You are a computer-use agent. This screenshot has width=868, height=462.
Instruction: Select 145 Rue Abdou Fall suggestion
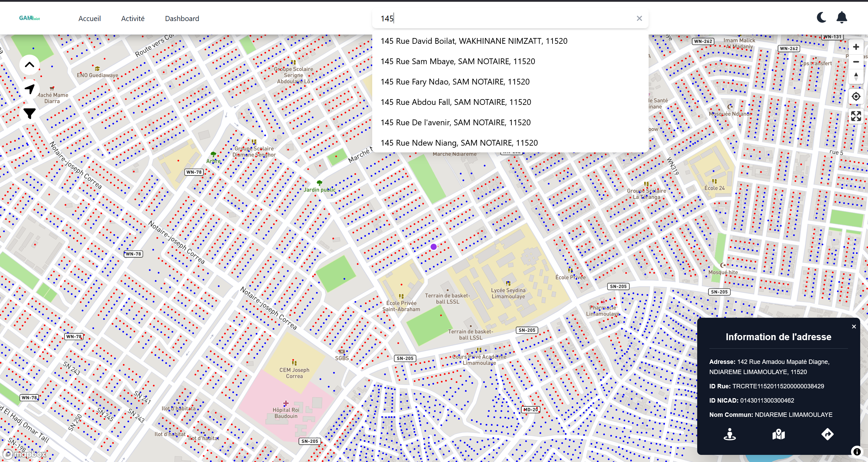point(510,102)
